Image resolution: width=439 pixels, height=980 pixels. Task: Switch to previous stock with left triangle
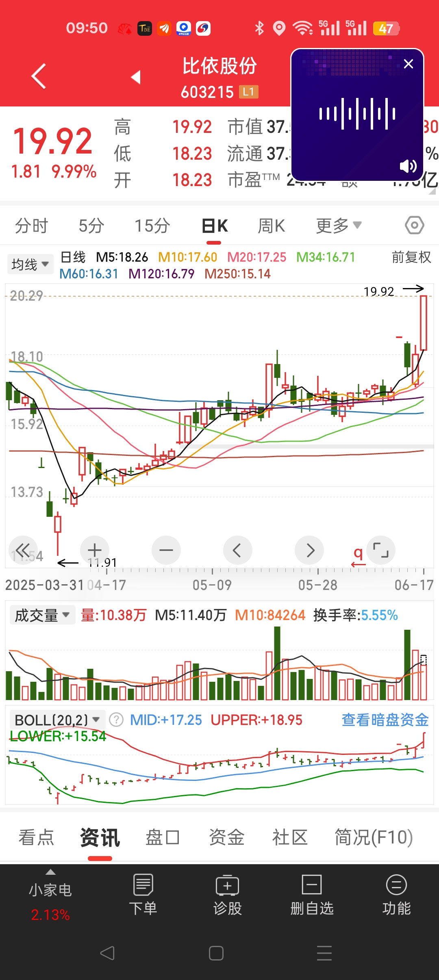tap(136, 77)
